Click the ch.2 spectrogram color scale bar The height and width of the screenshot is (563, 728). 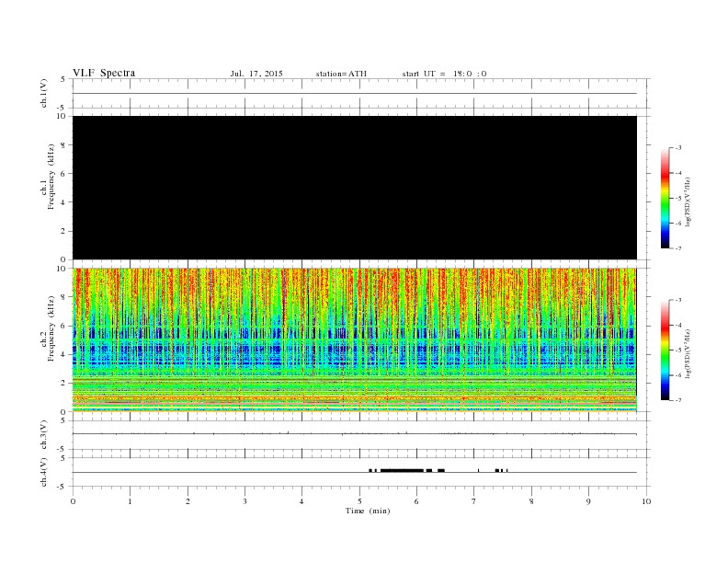tap(665, 350)
